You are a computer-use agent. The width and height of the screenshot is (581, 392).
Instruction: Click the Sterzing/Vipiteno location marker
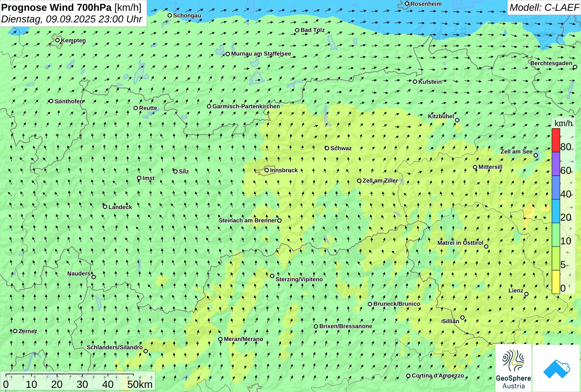272,276
